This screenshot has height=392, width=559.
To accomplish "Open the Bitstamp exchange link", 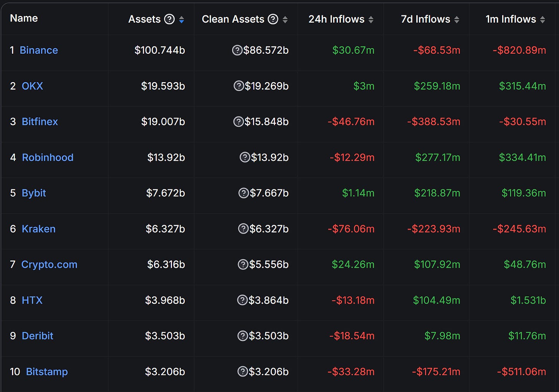I will point(47,372).
